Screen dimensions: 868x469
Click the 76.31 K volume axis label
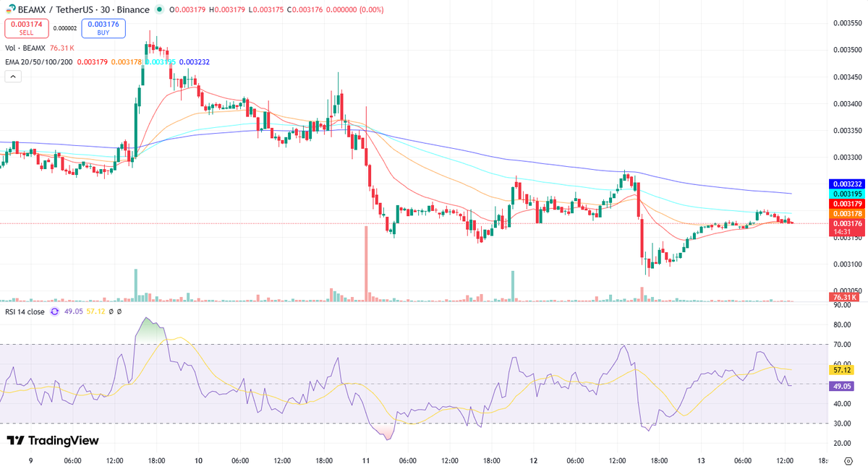coord(844,297)
